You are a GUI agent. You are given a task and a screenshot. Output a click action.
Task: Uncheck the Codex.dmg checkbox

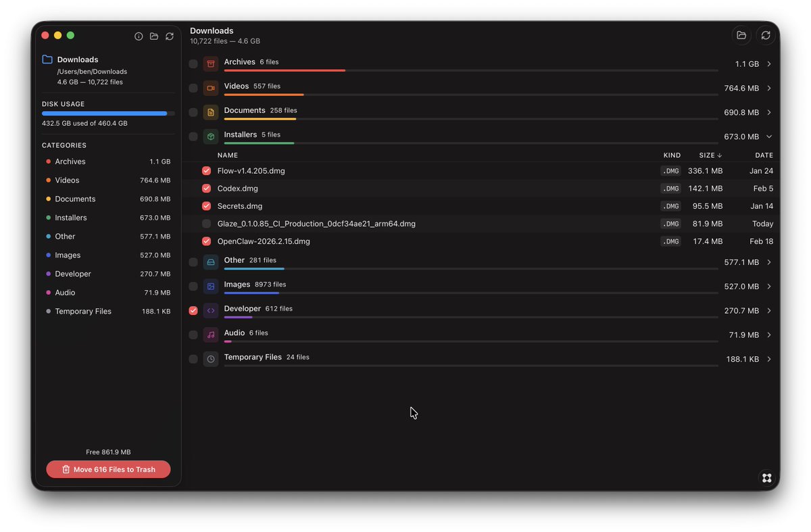tap(207, 189)
